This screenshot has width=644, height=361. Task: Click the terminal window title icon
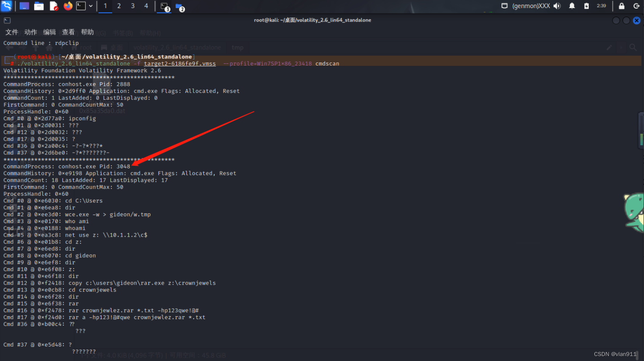point(7,20)
